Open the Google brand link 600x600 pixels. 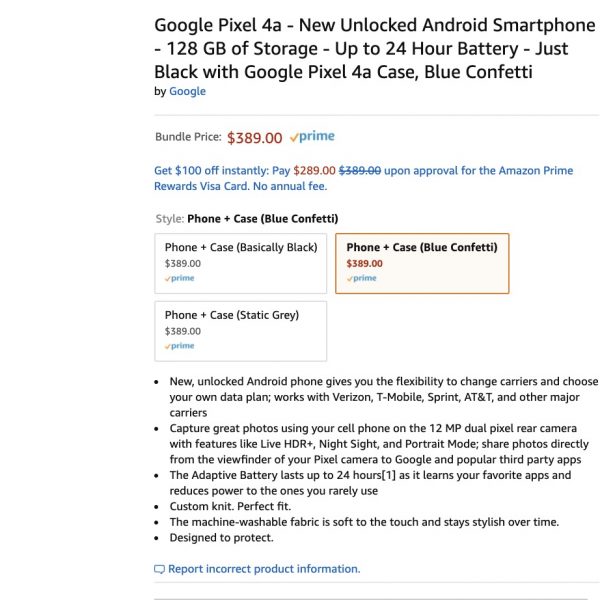[x=187, y=91]
